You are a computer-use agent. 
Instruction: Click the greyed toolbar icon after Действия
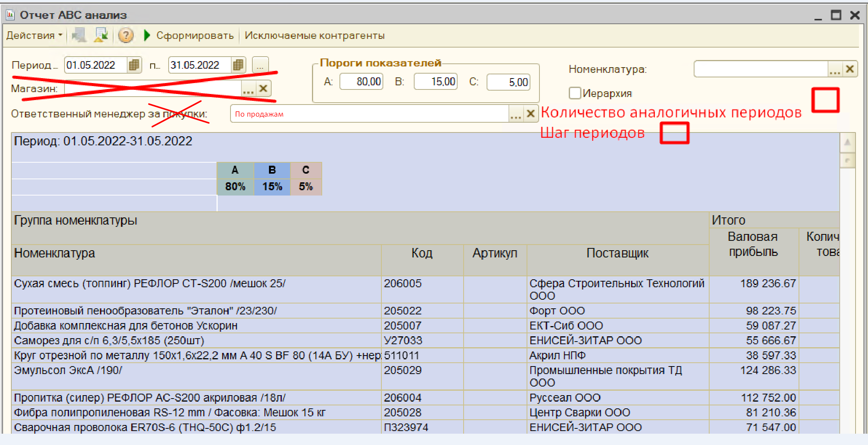[x=79, y=35]
